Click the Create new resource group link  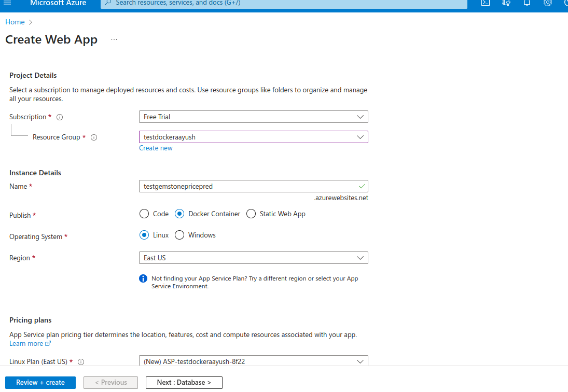coord(156,148)
